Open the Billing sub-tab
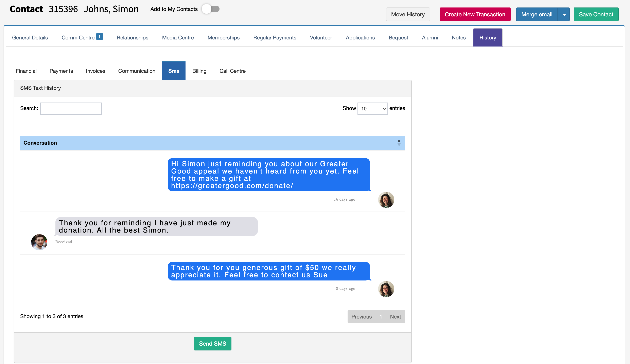The width and height of the screenshot is (630, 364). (199, 71)
